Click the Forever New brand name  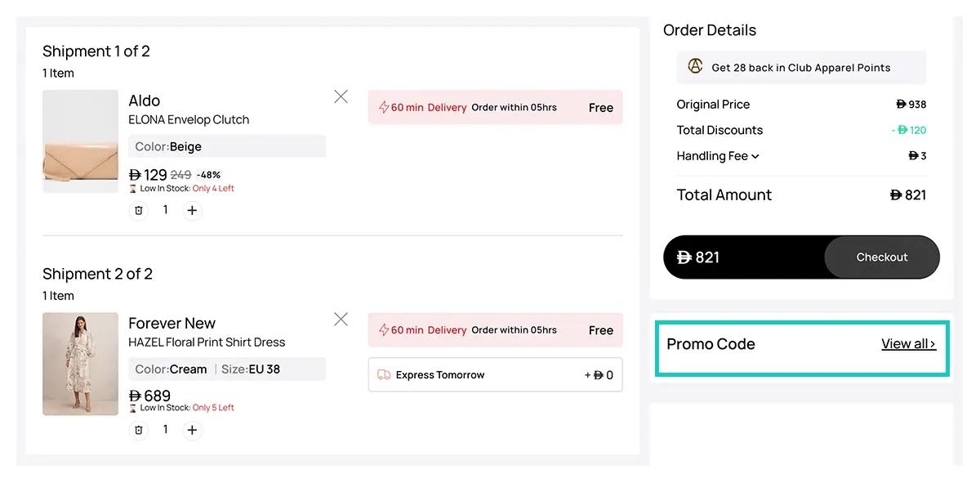click(172, 323)
